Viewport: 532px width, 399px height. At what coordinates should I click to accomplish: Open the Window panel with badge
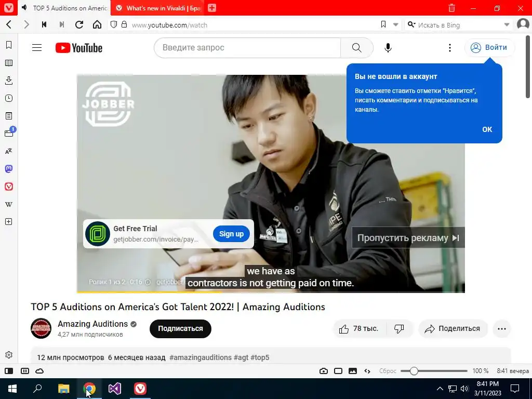pyautogui.click(x=9, y=132)
